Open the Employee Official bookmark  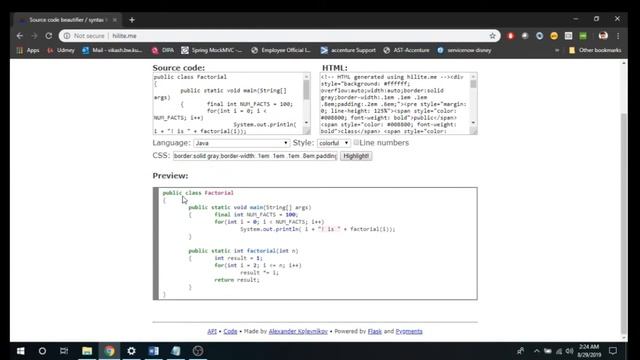281,50
